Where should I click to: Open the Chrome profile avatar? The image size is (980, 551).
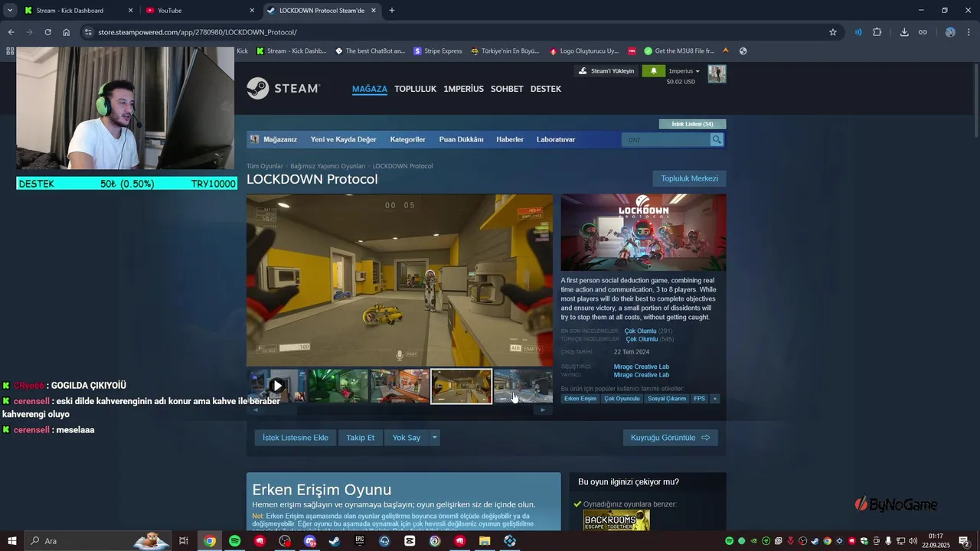tap(950, 32)
